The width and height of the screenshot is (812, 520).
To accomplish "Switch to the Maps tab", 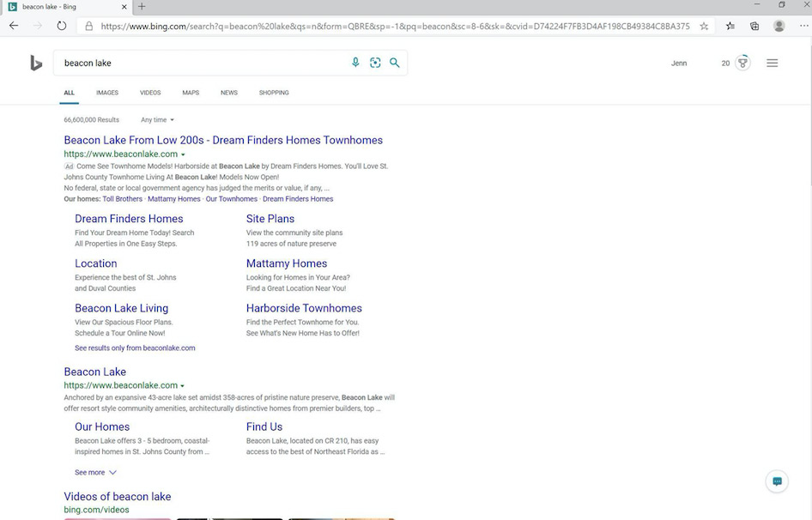I will tap(191, 93).
